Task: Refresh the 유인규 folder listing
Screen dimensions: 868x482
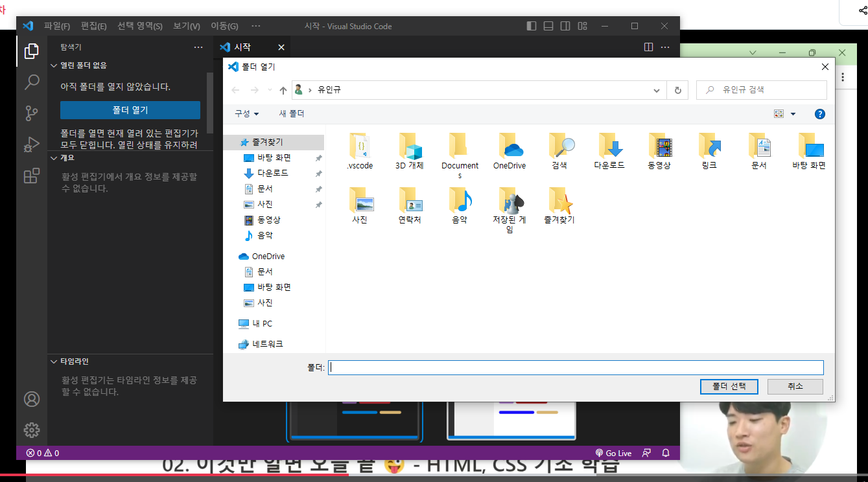Action: point(678,90)
